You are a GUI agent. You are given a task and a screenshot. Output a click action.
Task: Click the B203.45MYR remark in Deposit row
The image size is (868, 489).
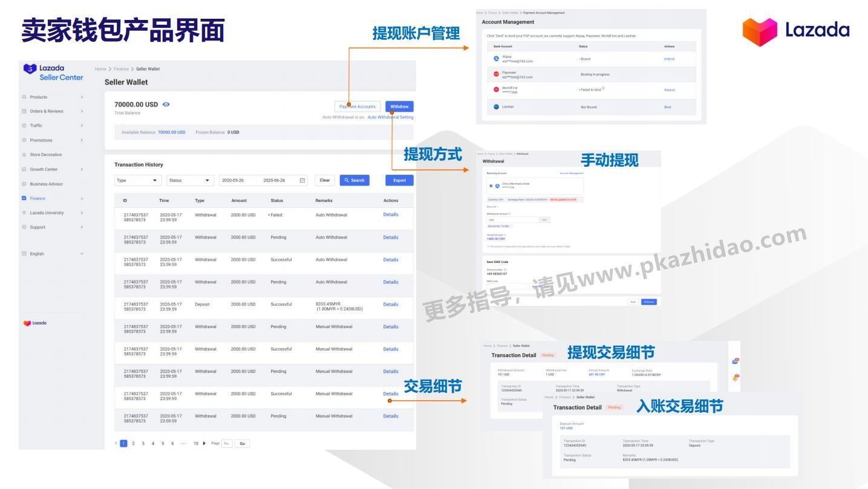click(x=339, y=306)
